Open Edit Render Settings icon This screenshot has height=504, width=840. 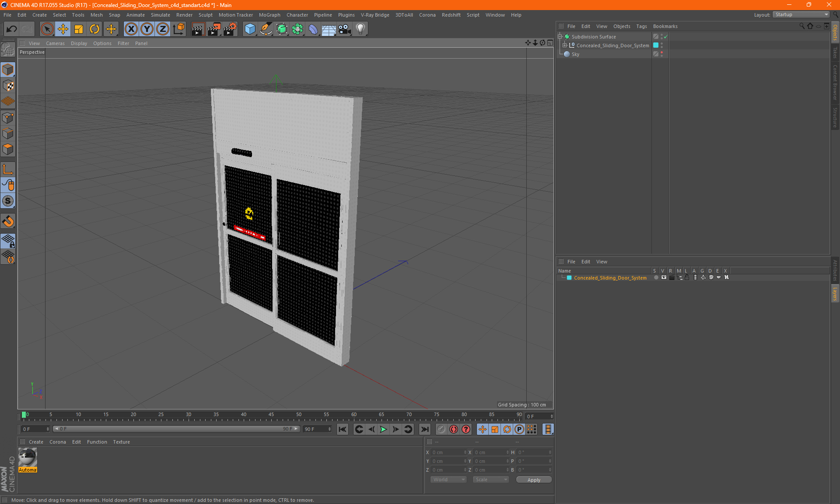[x=230, y=29]
